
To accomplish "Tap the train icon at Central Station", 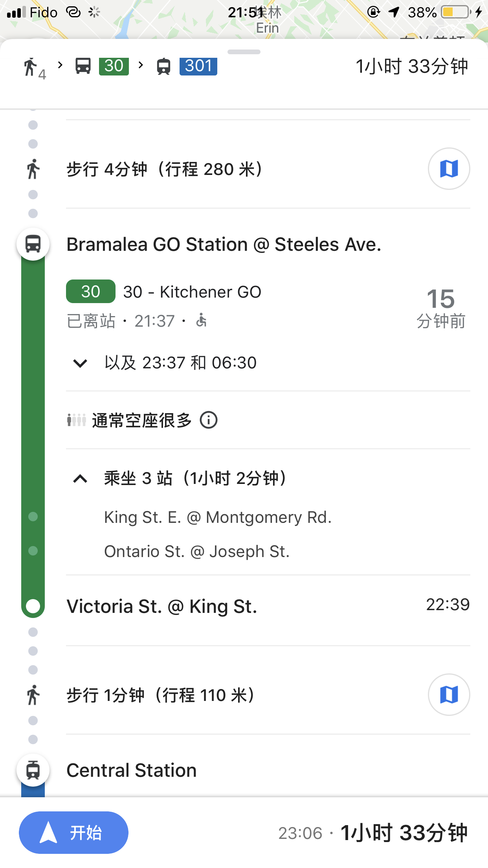I will (33, 770).
